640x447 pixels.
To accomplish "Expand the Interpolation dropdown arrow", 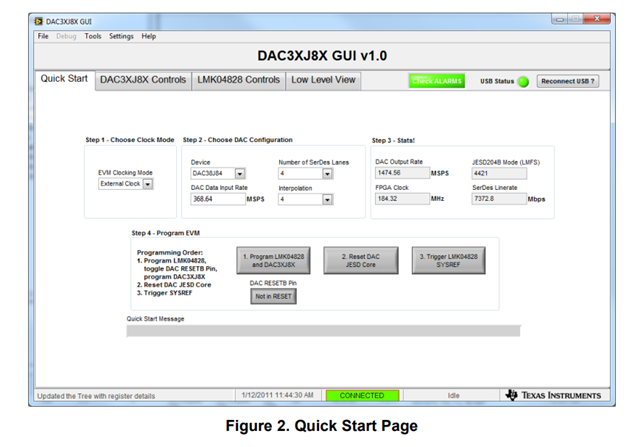I will [327, 200].
